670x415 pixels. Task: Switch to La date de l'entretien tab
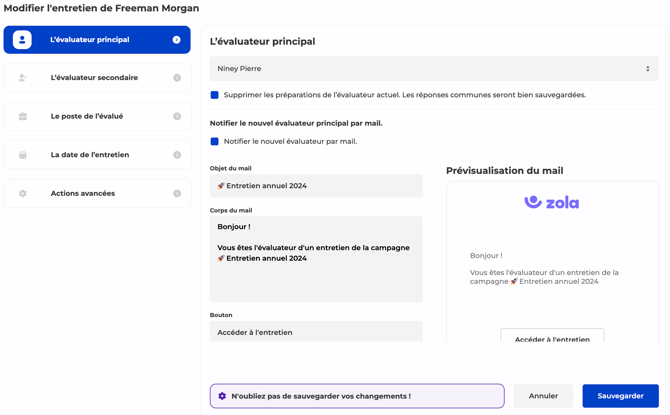coord(97,155)
